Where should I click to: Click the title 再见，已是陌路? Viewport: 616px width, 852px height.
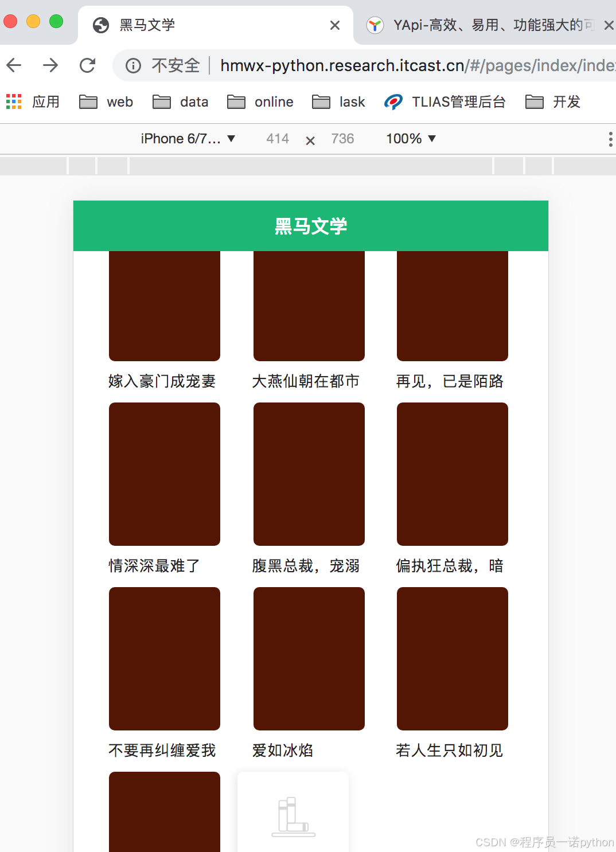450,381
